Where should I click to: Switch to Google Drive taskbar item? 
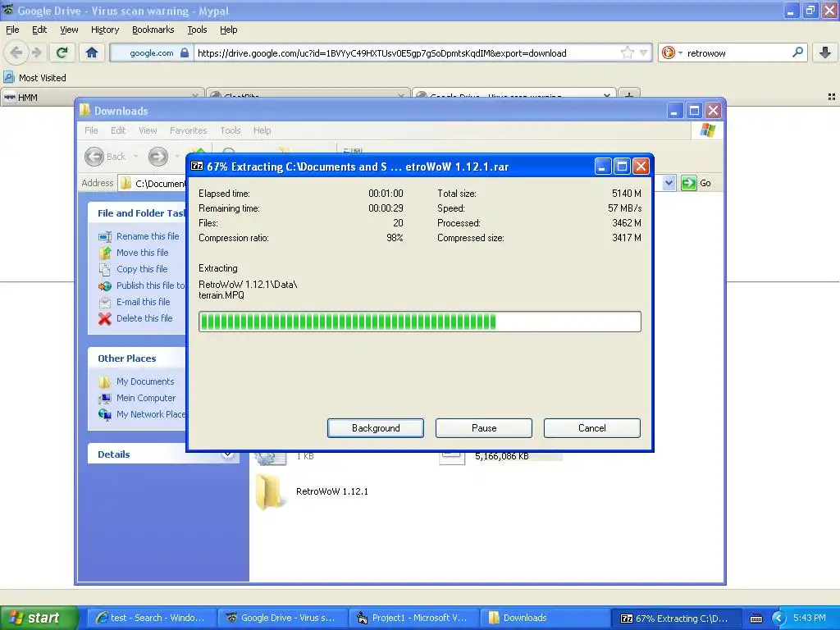(x=282, y=618)
